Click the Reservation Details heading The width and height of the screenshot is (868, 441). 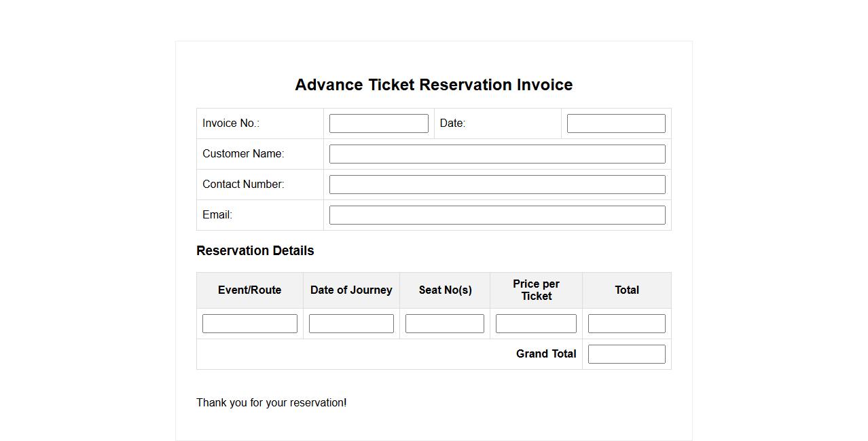255,250
